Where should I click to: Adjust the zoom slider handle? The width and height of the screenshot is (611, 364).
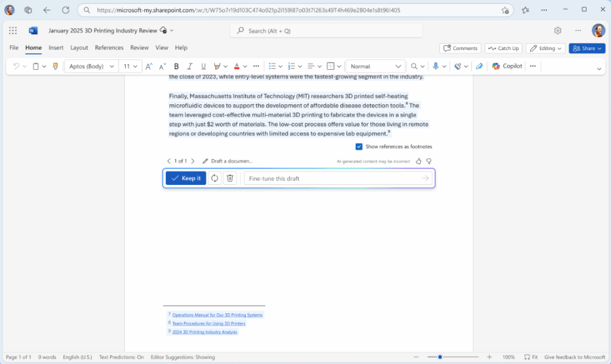pos(440,357)
